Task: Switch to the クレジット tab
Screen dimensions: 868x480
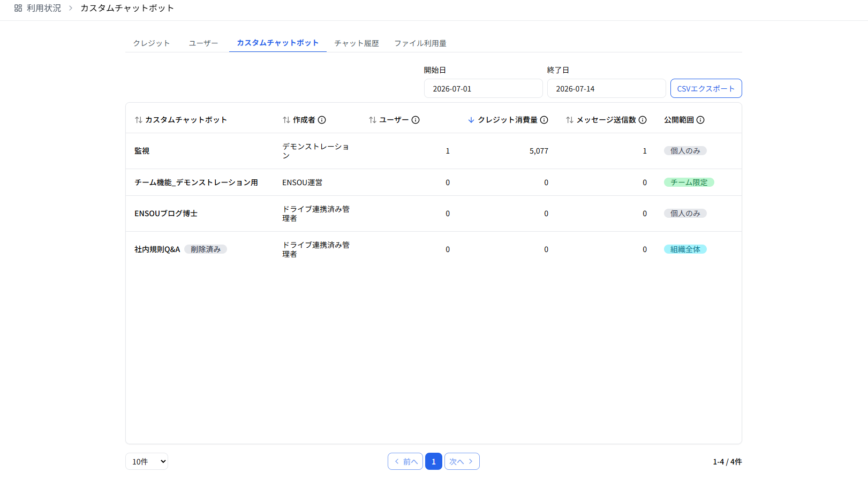Action: click(x=152, y=43)
